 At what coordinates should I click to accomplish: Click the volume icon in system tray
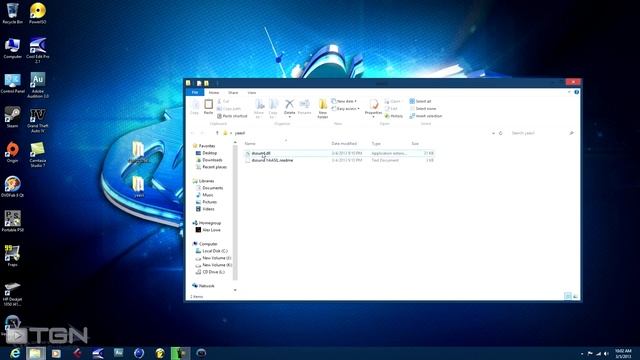click(607, 353)
